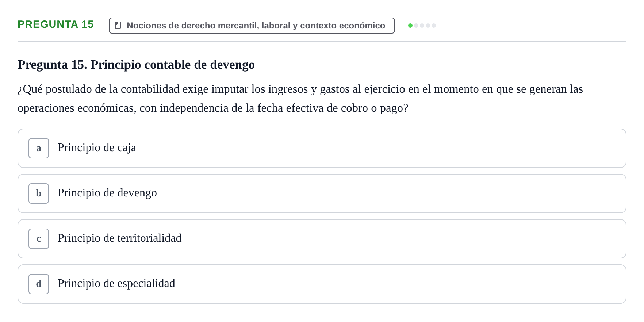This screenshot has width=644, height=322.
Task: Pick answer 'Principio de territorialidad'
Action: pos(322,239)
